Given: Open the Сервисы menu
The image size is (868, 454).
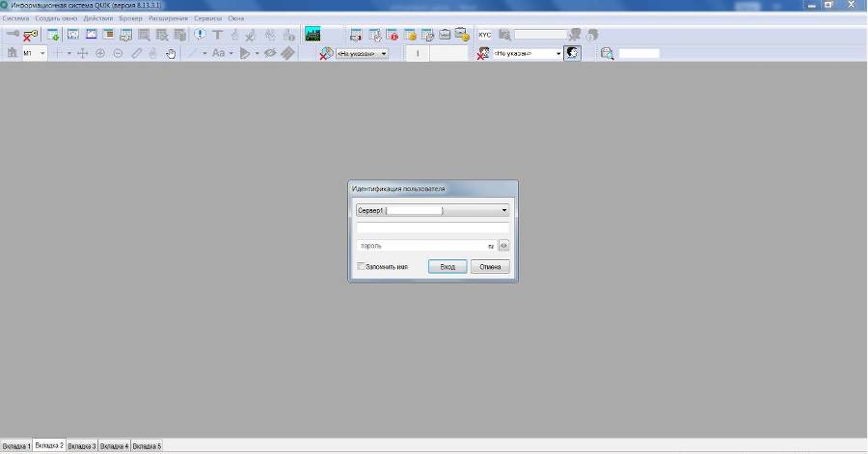Looking at the screenshot, I should (207, 18).
